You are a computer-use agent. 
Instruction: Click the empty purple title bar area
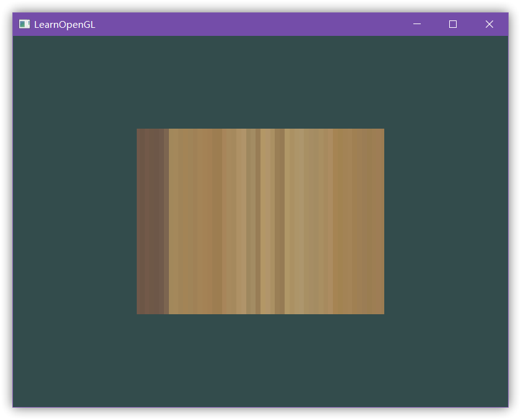[x=248, y=24]
